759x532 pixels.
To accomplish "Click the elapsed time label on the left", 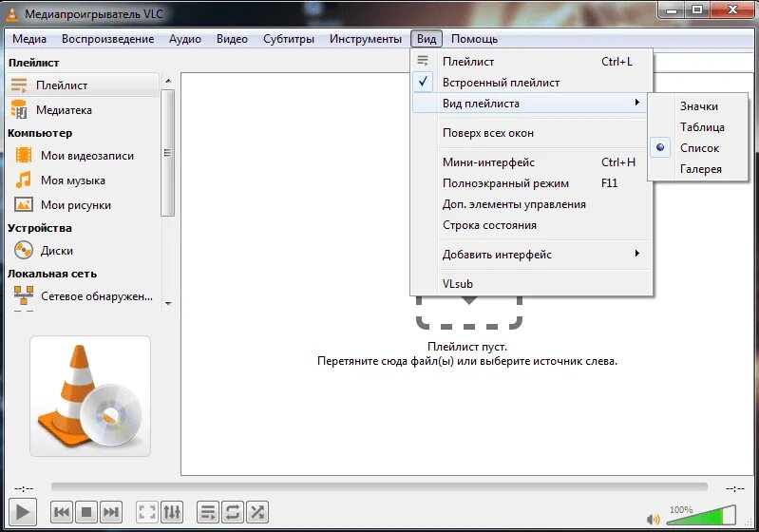I will point(24,489).
